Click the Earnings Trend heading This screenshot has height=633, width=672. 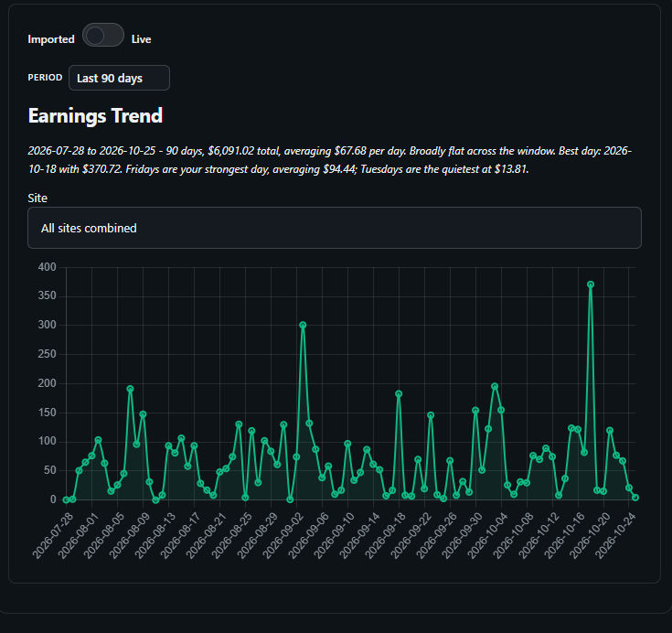point(95,115)
